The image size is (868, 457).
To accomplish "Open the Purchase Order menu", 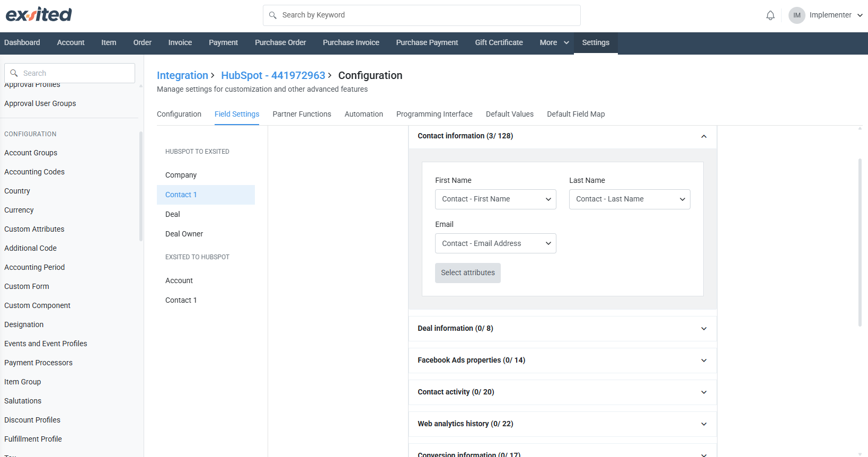I will [280, 42].
